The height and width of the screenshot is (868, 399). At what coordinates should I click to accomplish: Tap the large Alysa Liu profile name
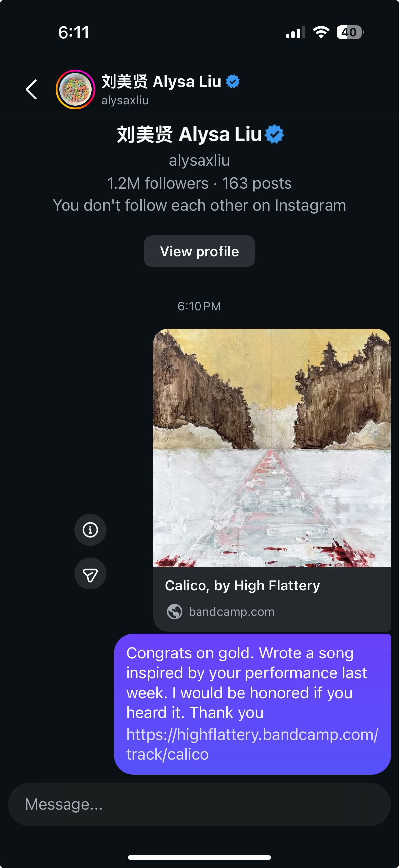point(190,134)
